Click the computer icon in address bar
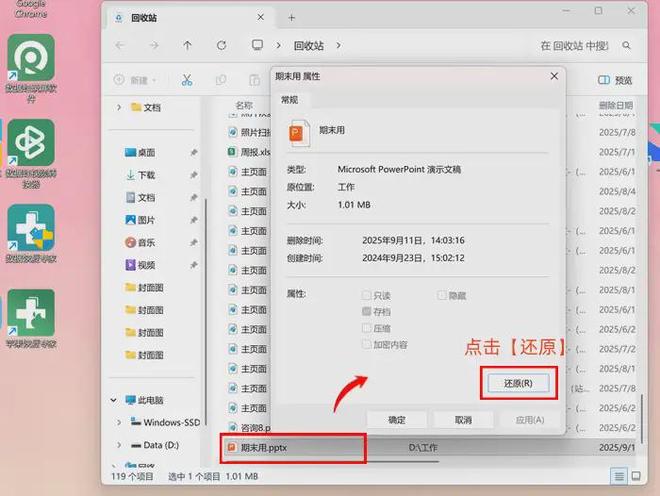The width and height of the screenshot is (660, 496). [x=257, y=45]
